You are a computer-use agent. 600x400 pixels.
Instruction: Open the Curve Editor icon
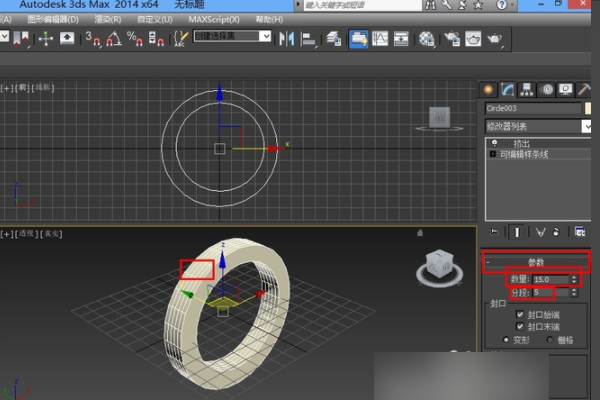380,39
